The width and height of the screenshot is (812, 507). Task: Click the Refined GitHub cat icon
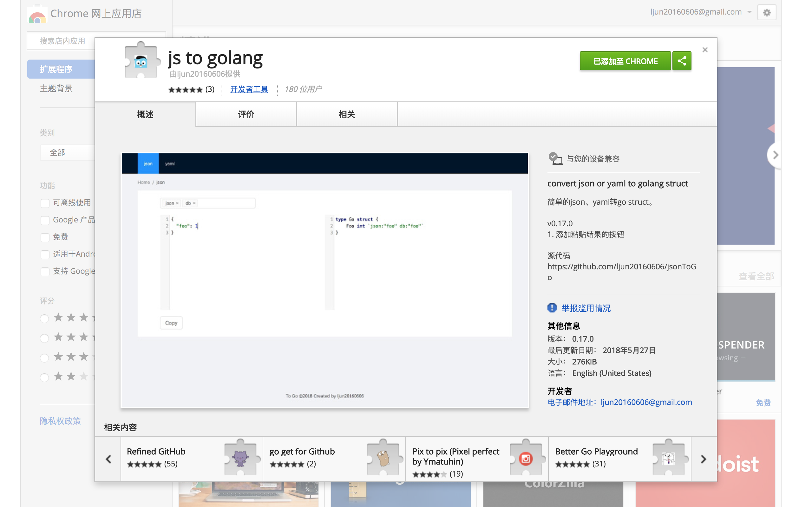pyautogui.click(x=240, y=459)
